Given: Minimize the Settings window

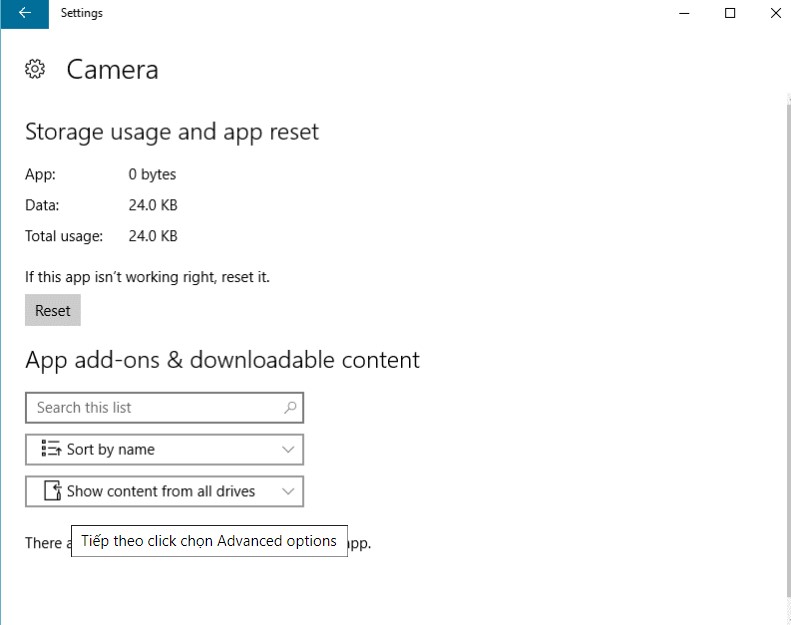Looking at the screenshot, I should (684, 13).
